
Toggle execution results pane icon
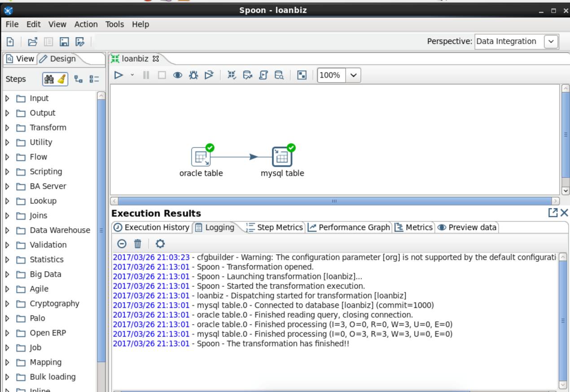[x=303, y=75]
